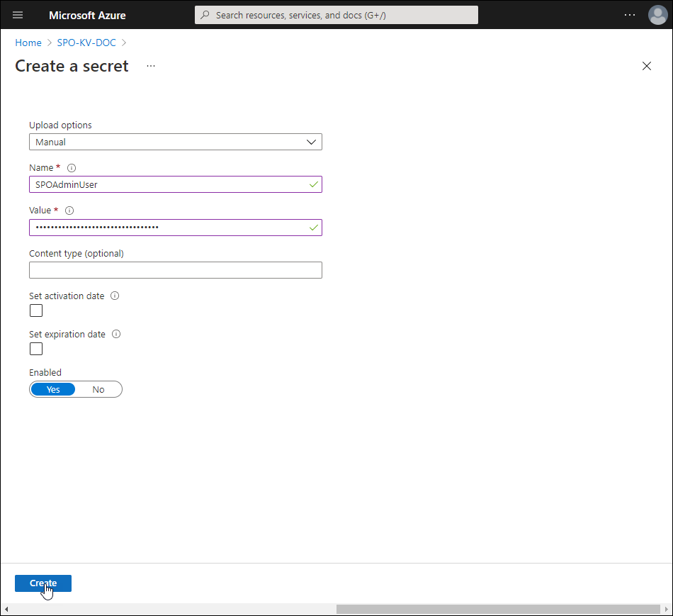Click the info icon next to Value
The height and width of the screenshot is (616, 673).
click(69, 211)
